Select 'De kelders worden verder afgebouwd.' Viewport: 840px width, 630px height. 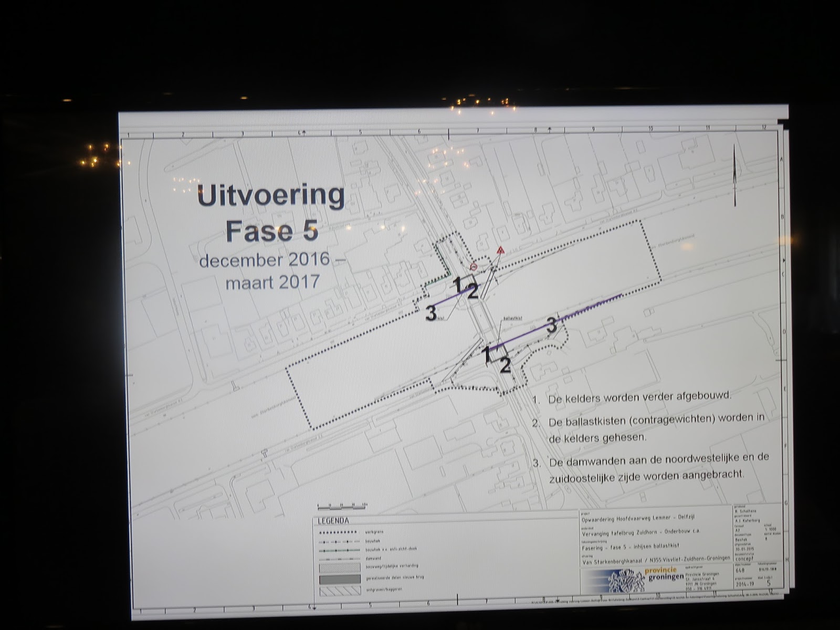[639, 397]
